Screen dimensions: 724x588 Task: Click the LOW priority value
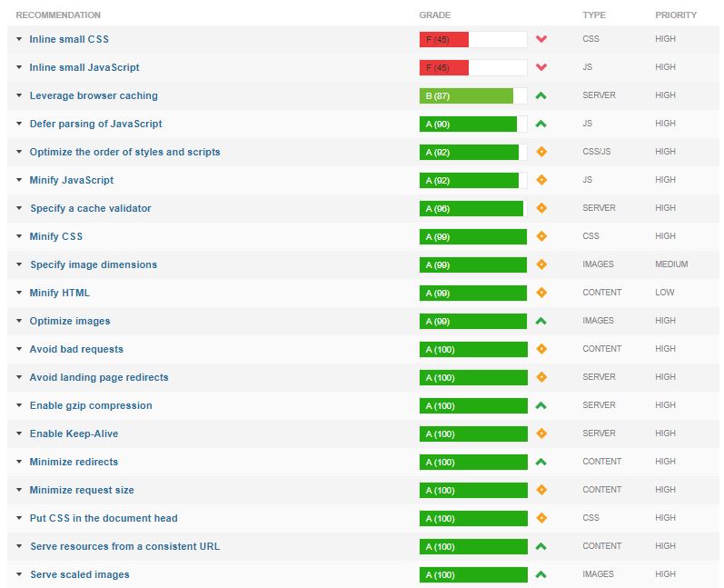pos(664,293)
